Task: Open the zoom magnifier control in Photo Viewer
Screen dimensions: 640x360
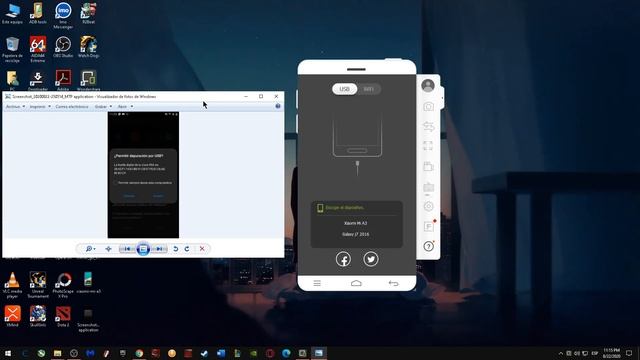Action: 90,249
